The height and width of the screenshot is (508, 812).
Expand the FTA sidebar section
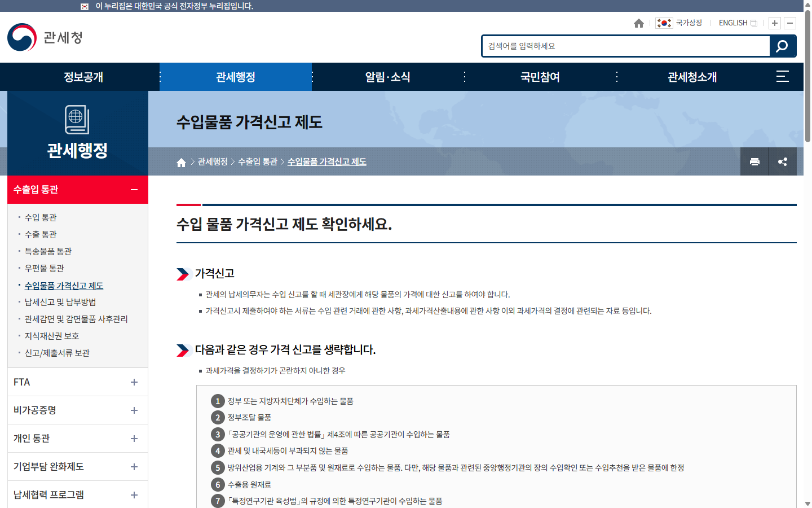78,382
